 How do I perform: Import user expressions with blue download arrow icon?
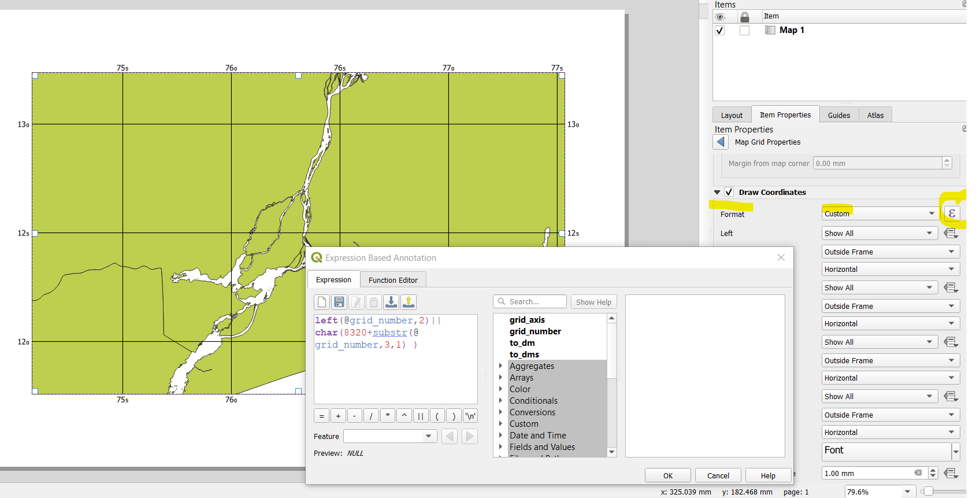pyautogui.click(x=391, y=302)
